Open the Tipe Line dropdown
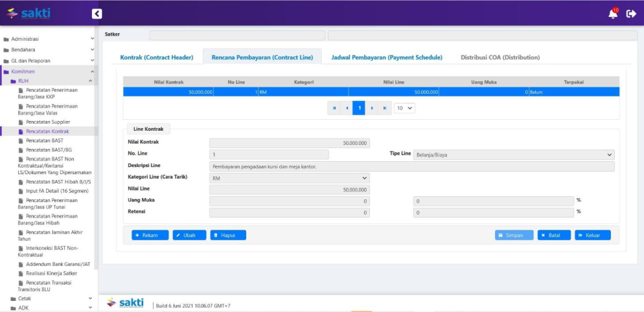Viewport: 644px width, 312px height. 514,155
